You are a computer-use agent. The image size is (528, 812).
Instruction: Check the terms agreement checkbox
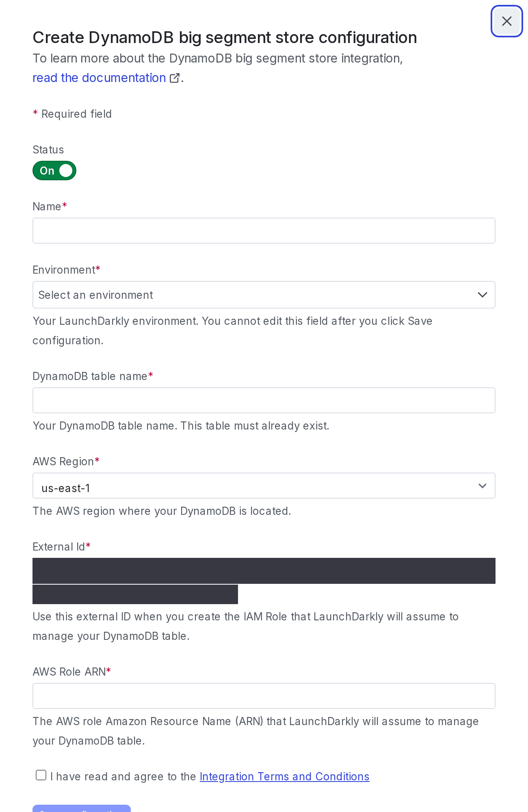point(41,775)
